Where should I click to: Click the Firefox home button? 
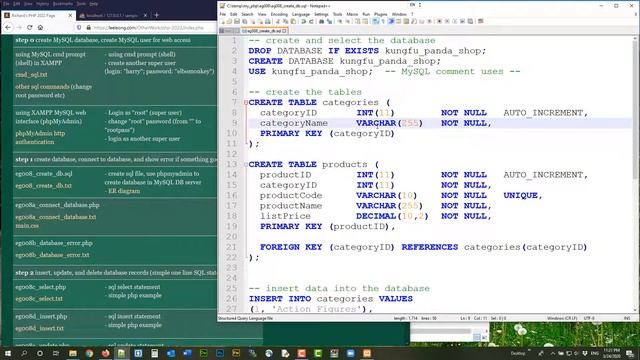pos(40,27)
